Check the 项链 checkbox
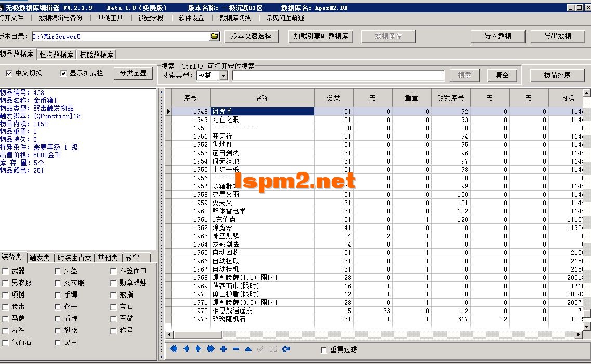Image resolution: width=591 pixels, height=364 pixels. pyautogui.click(x=5, y=295)
